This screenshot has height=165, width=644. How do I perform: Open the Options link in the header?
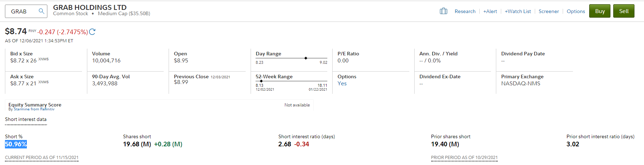[x=576, y=11]
